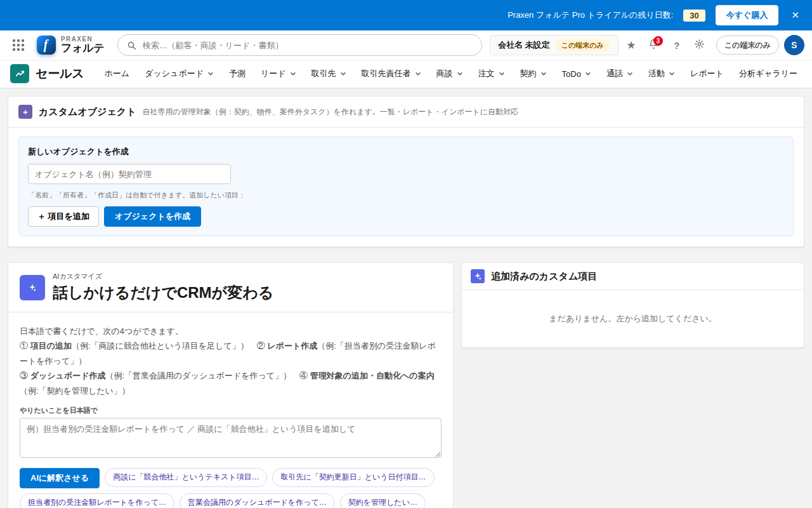Expand the 通話 menu chevron
The image size is (812, 508).
[630, 74]
